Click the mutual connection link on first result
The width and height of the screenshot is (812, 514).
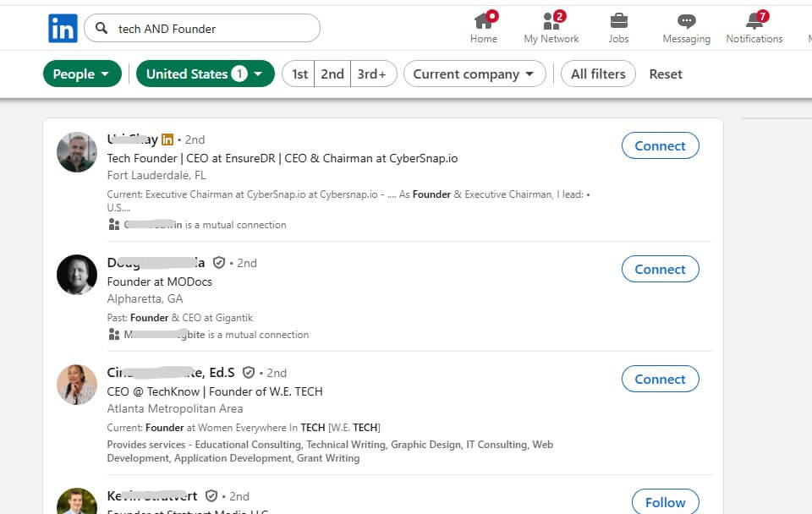tap(205, 225)
